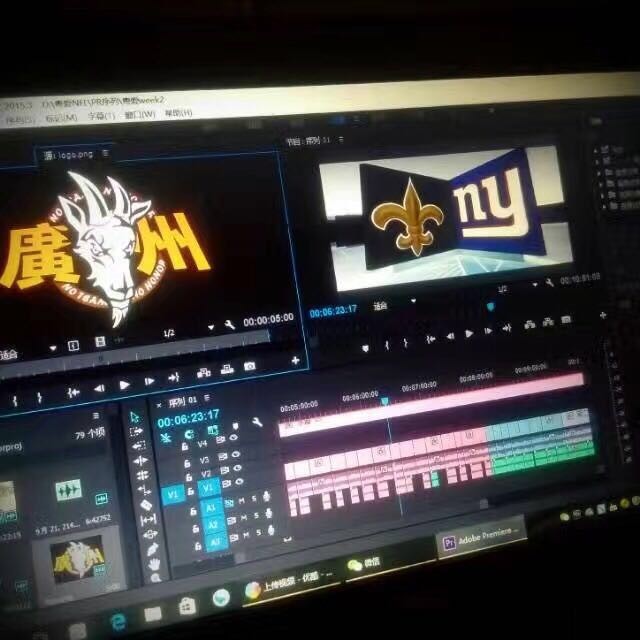
Task: Open Source logo.png panel menu
Action: (x=106, y=153)
